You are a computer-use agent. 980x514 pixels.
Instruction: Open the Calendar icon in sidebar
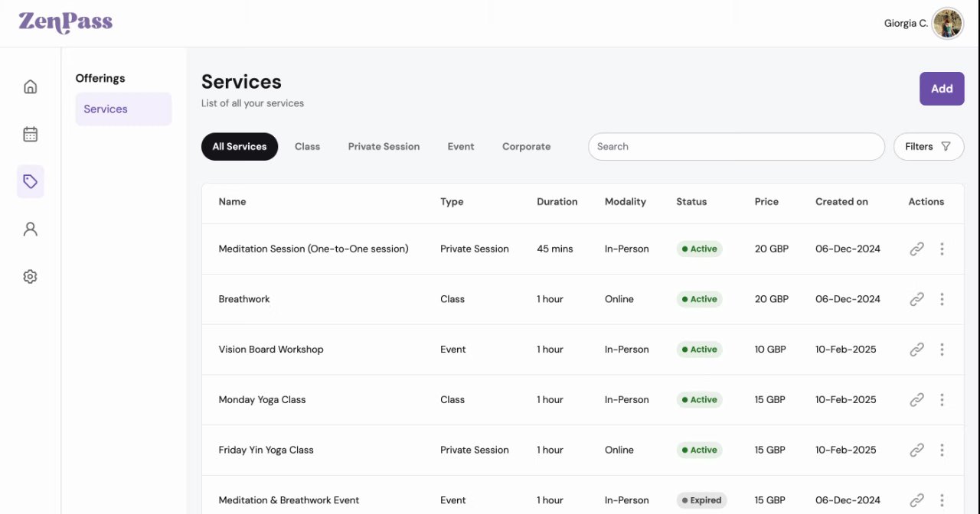(x=31, y=135)
